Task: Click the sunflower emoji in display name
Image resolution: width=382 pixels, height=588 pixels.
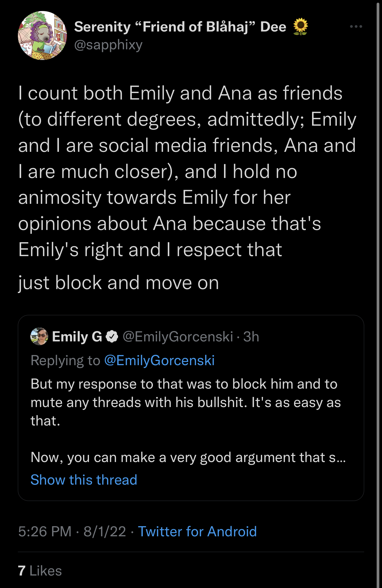Action: pyautogui.click(x=300, y=27)
